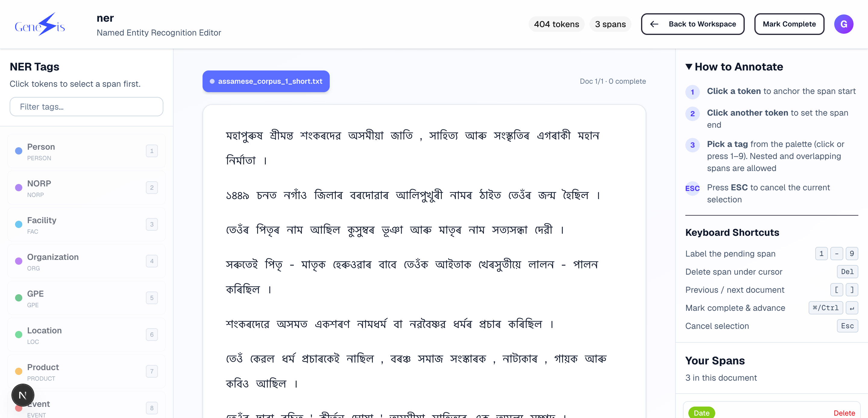Delete the Date span
The width and height of the screenshot is (868, 418).
(844, 413)
